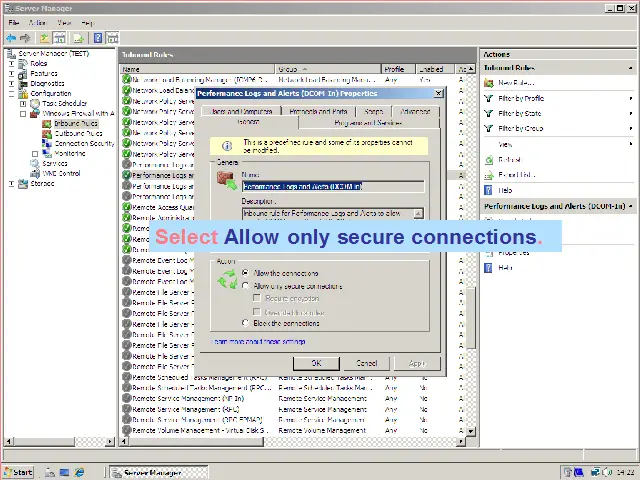The height and width of the screenshot is (480, 640).
Task: Click the Features icon in the tree
Action: click(23, 73)
